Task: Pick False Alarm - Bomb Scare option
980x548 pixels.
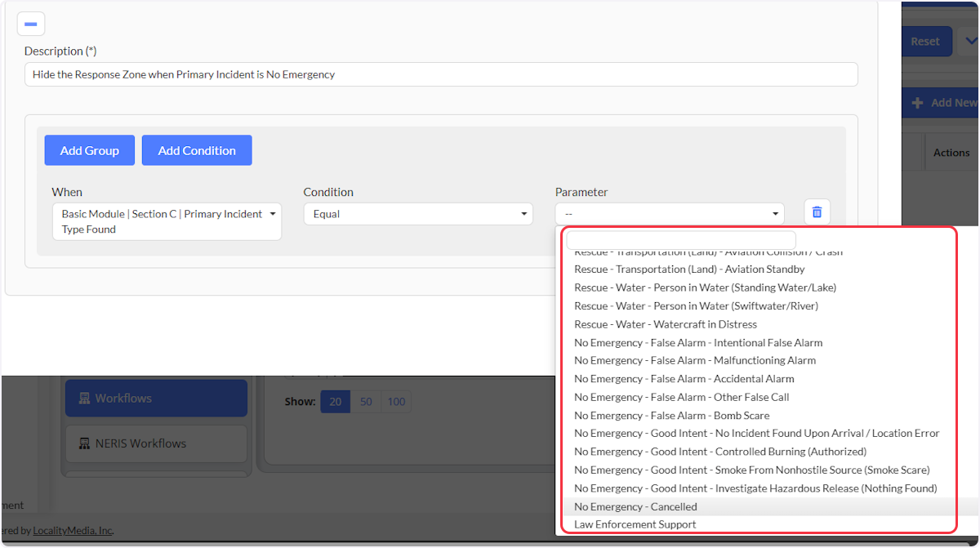Action: pos(672,416)
